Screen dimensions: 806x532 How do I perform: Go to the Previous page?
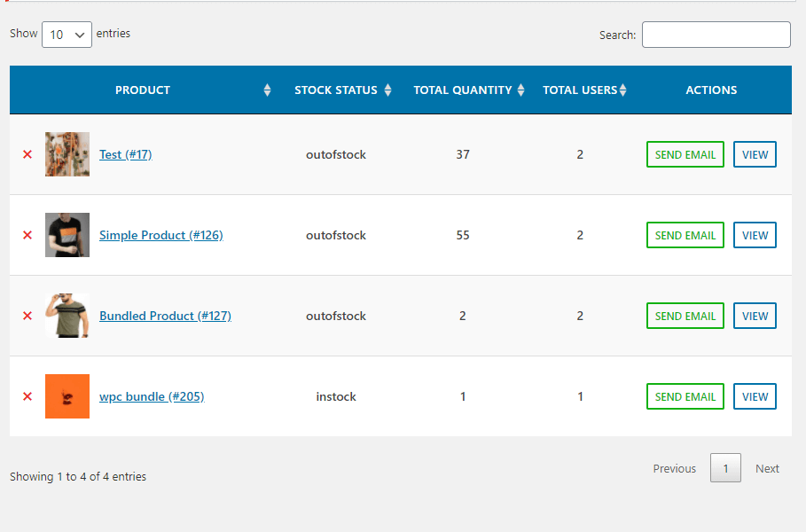(675, 468)
